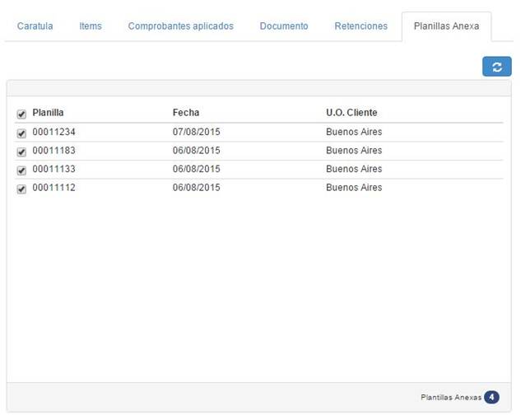Image resolution: width=521 pixels, height=420 pixels.
Task: Select planilla number 00011234 in the list
Action: tap(53, 132)
